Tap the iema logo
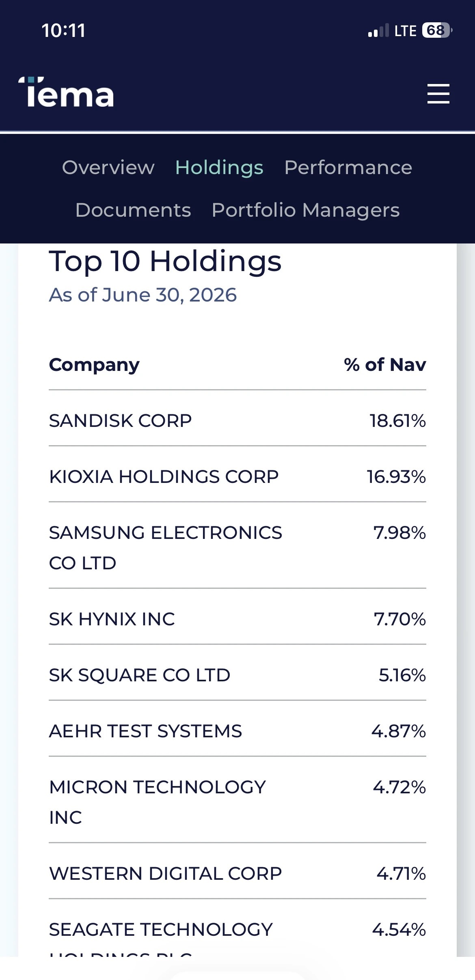Image resolution: width=475 pixels, height=980 pixels. tap(66, 92)
